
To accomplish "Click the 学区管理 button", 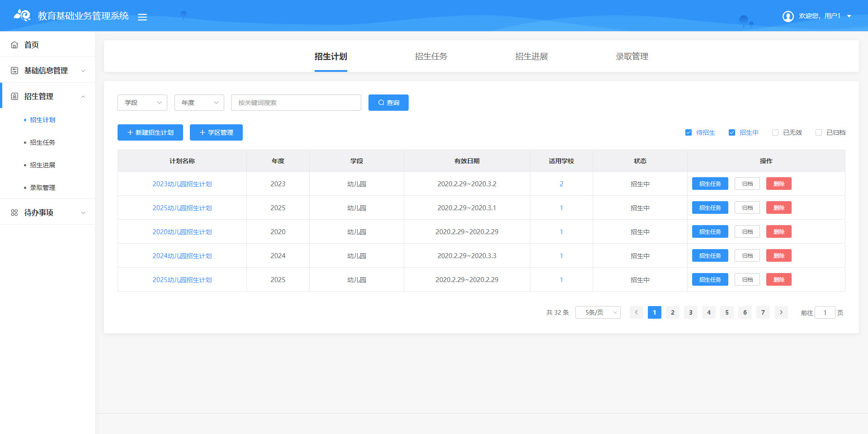I will click(216, 132).
